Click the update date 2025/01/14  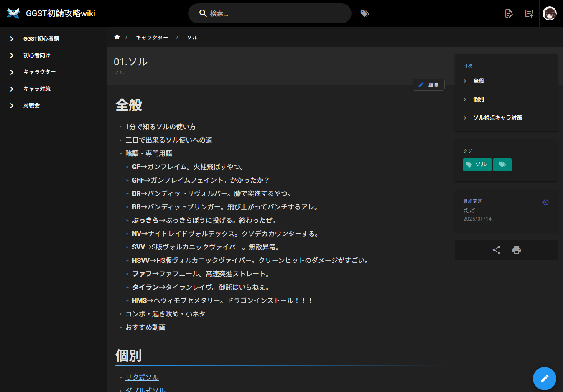(477, 219)
